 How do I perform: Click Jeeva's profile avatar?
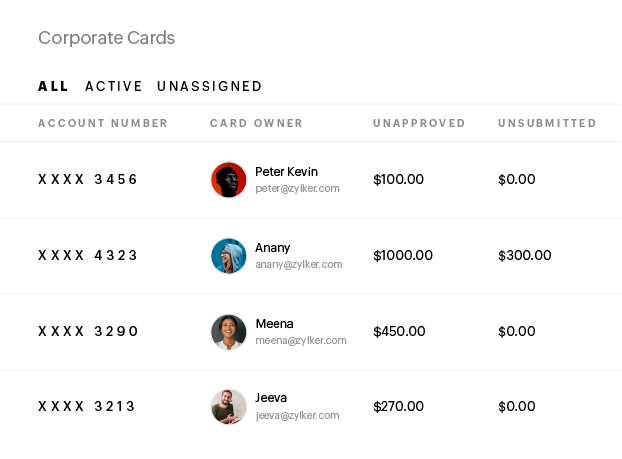click(x=228, y=407)
